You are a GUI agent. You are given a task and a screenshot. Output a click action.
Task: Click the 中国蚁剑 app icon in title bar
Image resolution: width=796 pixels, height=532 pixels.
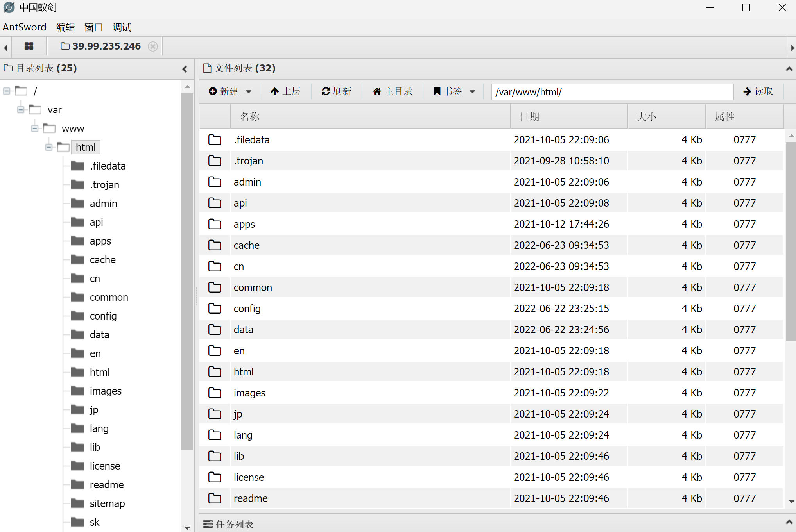point(9,7)
